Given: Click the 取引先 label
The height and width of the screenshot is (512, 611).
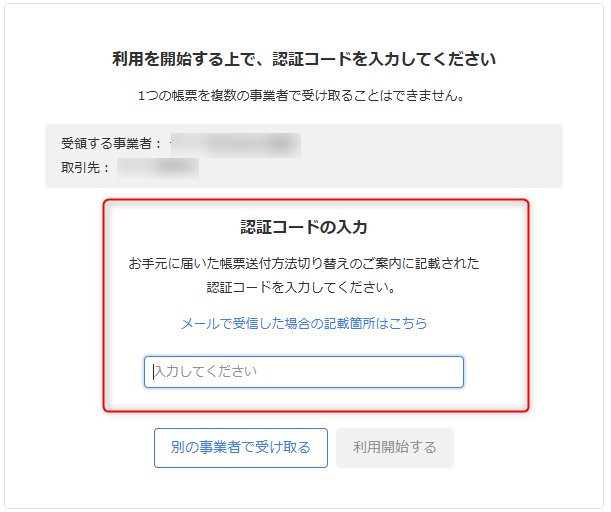Looking at the screenshot, I should [x=84, y=166].
